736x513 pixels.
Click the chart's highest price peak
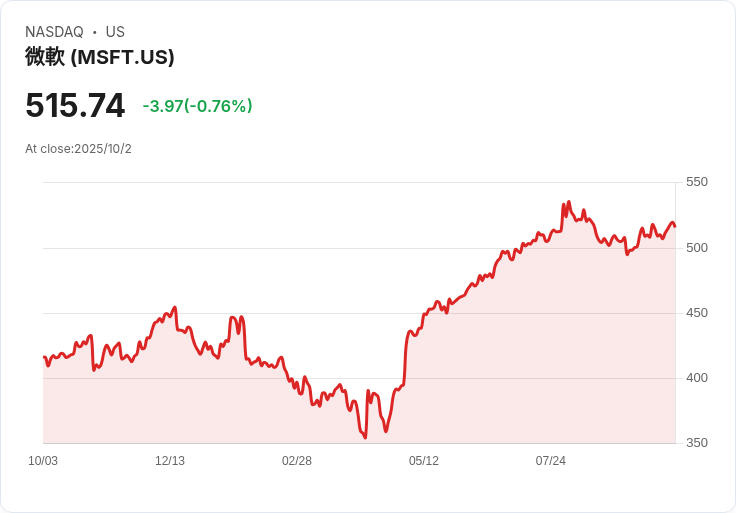click(x=569, y=202)
